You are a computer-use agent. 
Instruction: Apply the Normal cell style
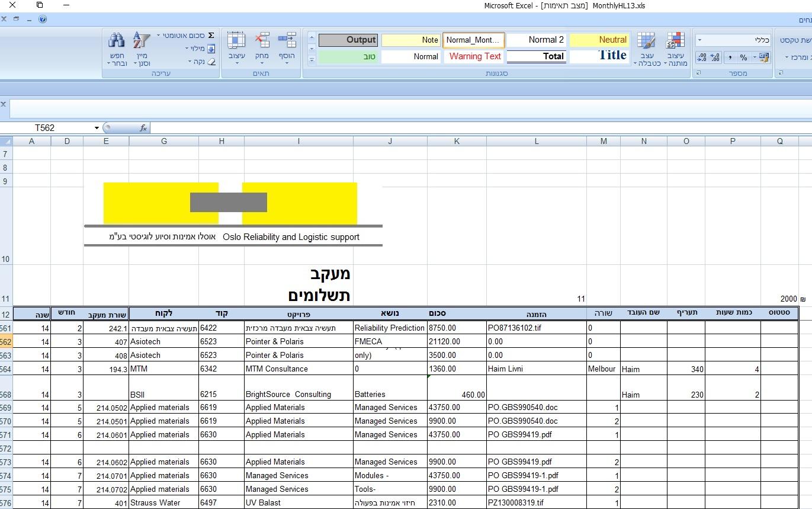tap(410, 56)
